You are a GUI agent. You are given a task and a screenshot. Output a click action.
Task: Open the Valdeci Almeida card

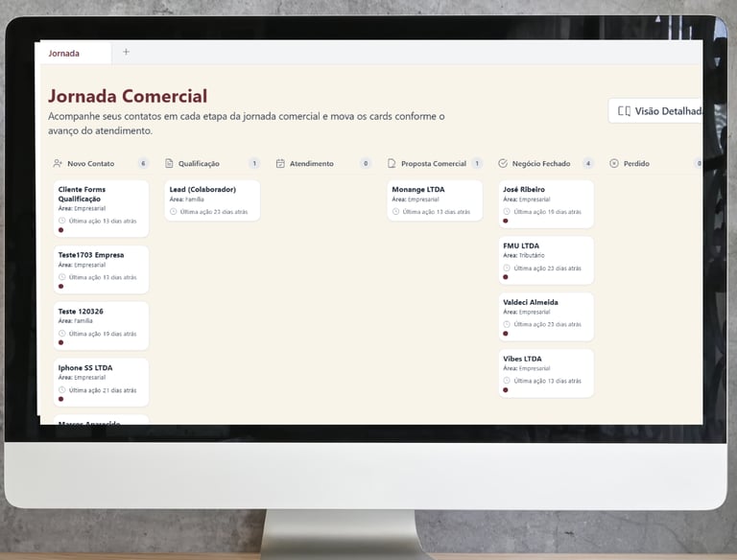[546, 317]
